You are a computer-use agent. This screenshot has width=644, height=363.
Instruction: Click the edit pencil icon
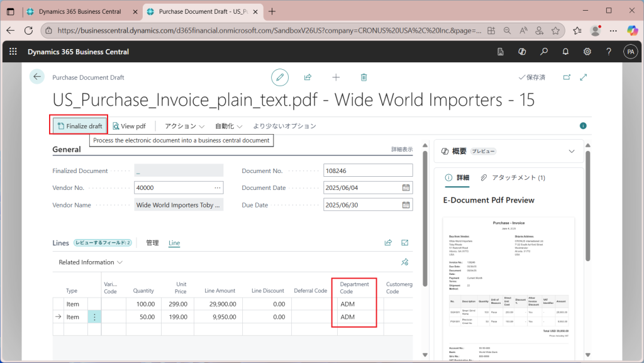[280, 77]
